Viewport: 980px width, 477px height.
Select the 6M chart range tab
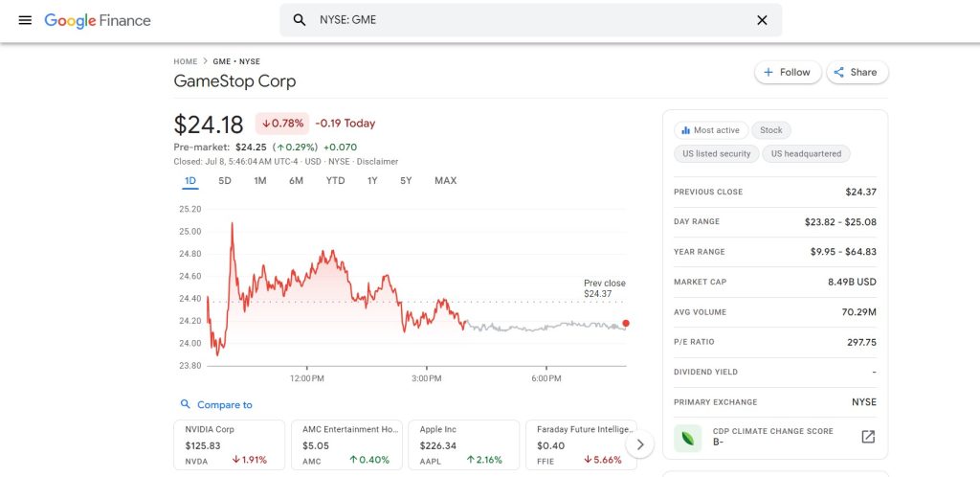[x=297, y=181]
